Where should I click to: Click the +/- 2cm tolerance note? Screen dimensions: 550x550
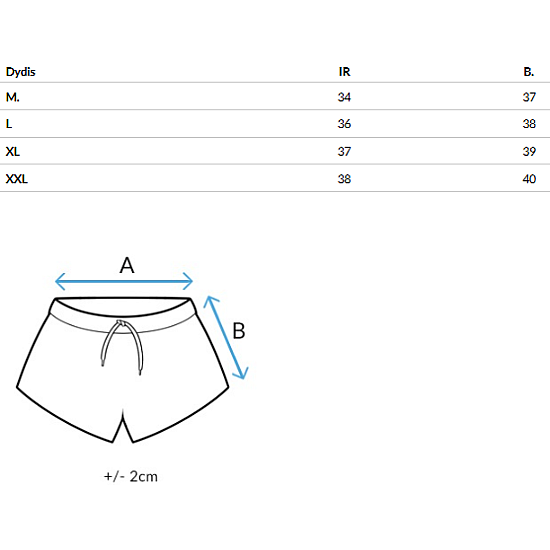131,476
